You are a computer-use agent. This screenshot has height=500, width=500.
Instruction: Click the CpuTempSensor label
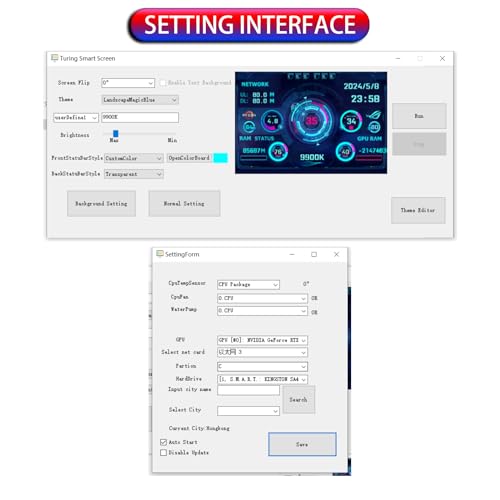tap(187, 283)
